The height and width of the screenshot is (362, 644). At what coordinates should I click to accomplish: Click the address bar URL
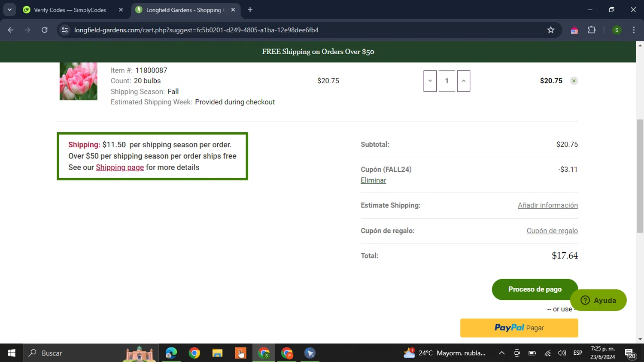[x=196, y=30]
